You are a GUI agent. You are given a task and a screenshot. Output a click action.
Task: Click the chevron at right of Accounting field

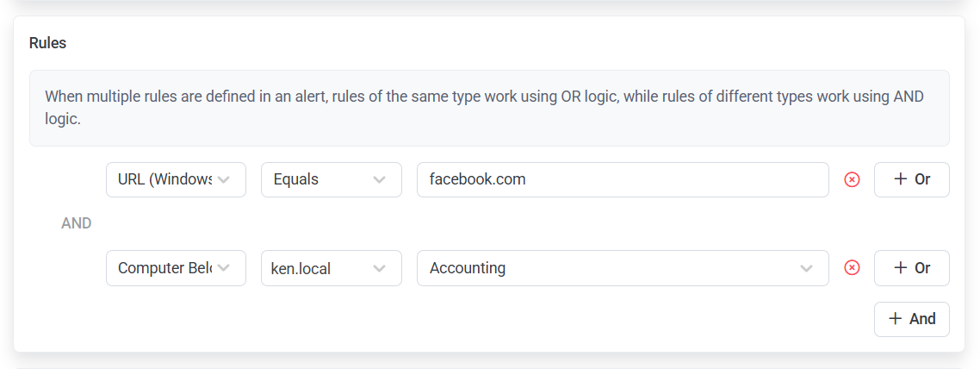[806, 268]
